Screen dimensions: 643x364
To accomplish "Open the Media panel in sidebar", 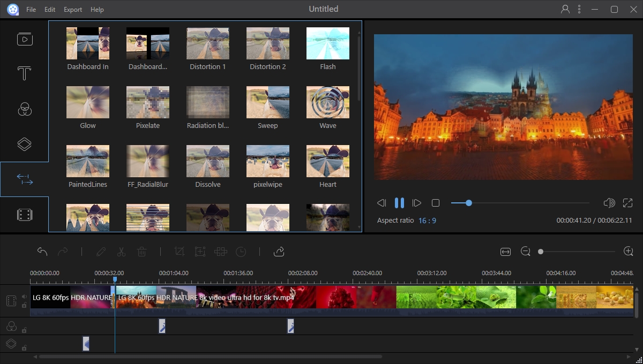I will (x=24, y=39).
